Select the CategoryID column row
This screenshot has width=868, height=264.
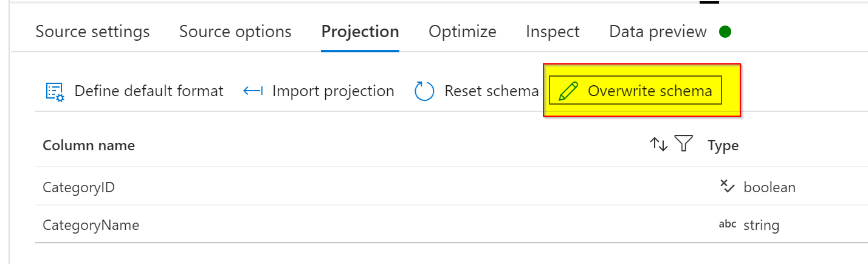452,187
